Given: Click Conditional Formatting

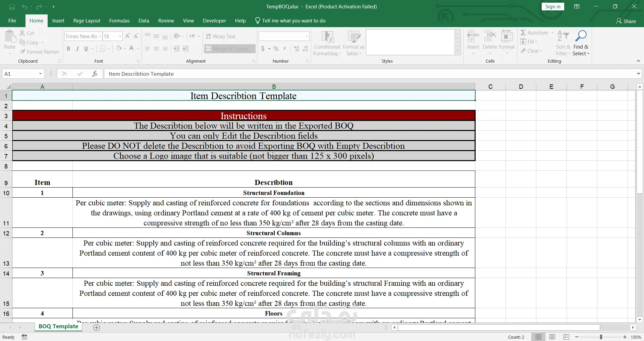Looking at the screenshot, I should click(327, 43).
